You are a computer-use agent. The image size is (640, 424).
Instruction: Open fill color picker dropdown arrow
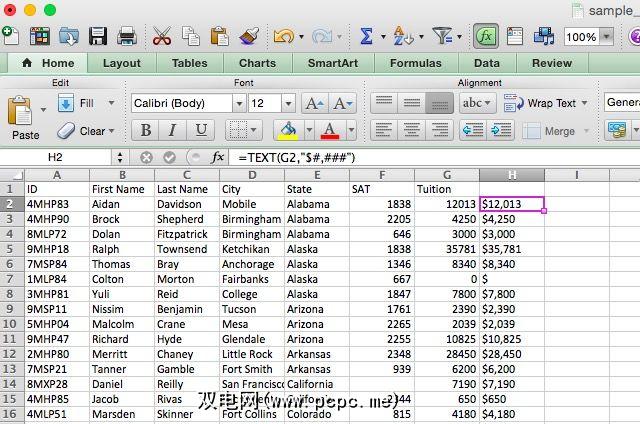click(309, 131)
